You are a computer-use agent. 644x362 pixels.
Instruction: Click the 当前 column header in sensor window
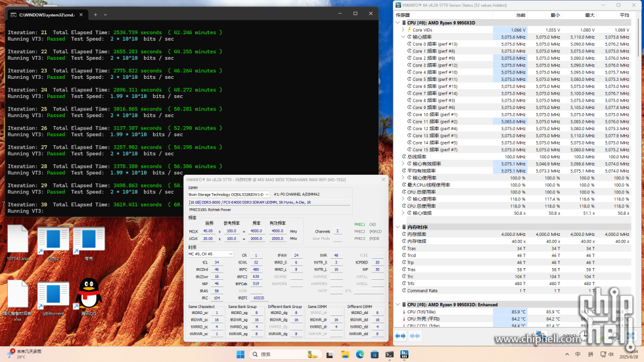click(510, 15)
